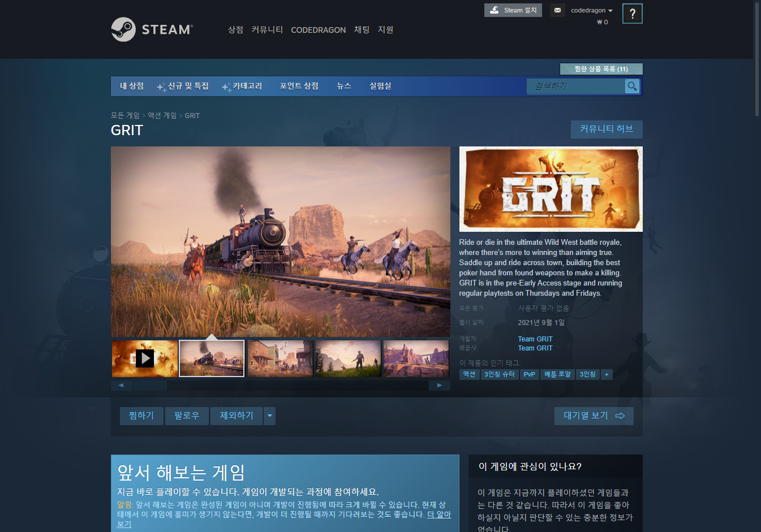Click the 찜하기 wishlist button
Screen dimensions: 761x532
click(141, 416)
